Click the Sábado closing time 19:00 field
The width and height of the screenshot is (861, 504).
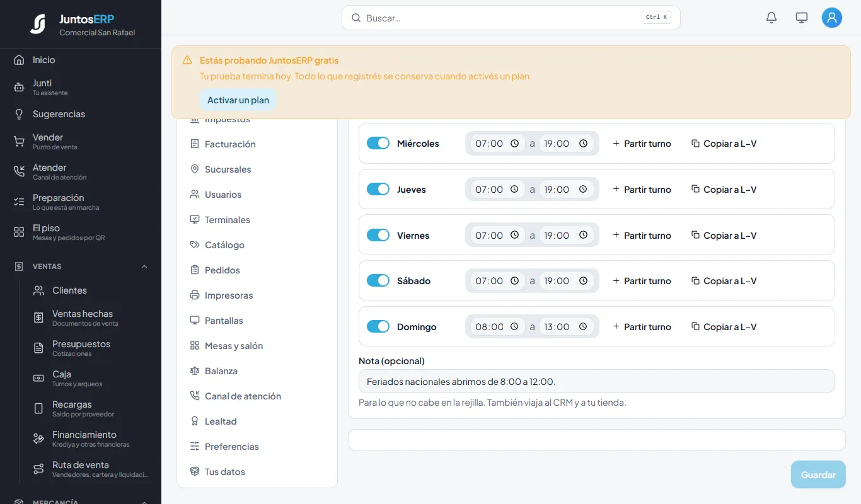click(566, 281)
